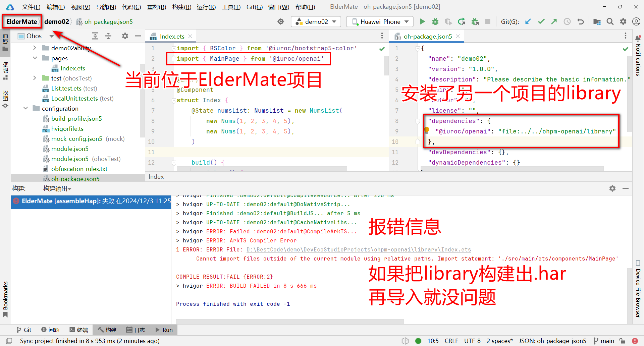Open the 重构(R) menu
This screenshot has height=346, width=644.
157,7
